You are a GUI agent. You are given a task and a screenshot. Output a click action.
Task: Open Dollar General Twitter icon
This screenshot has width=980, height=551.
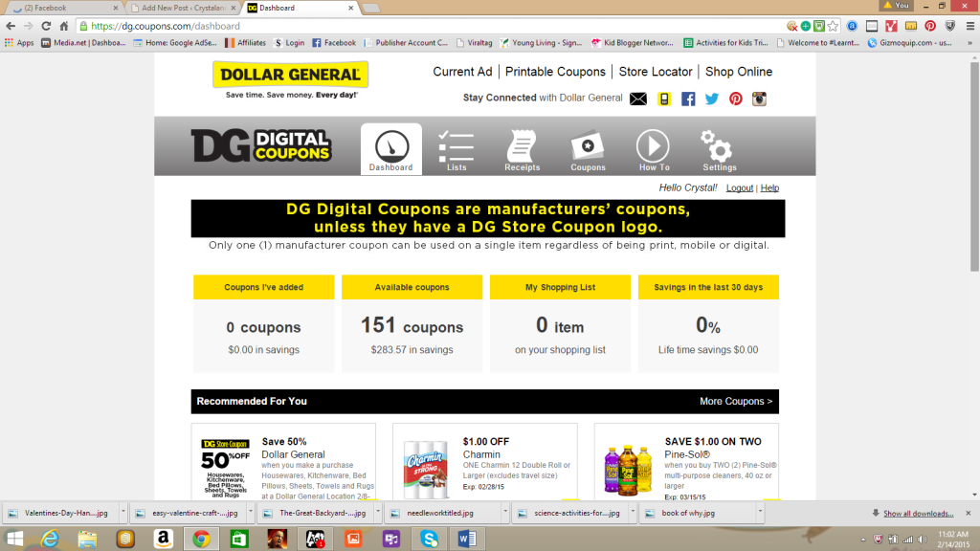712,99
